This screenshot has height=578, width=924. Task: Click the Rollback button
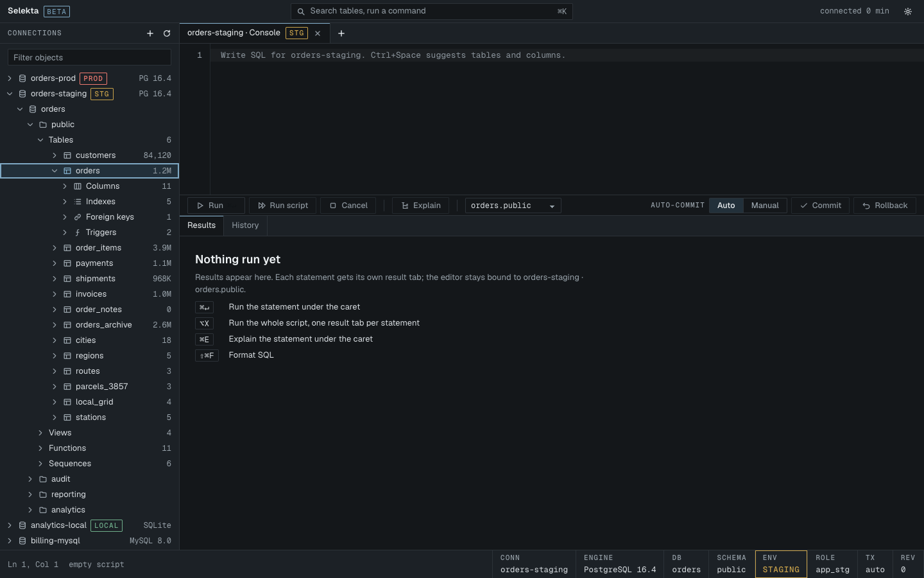(x=885, y=206)
